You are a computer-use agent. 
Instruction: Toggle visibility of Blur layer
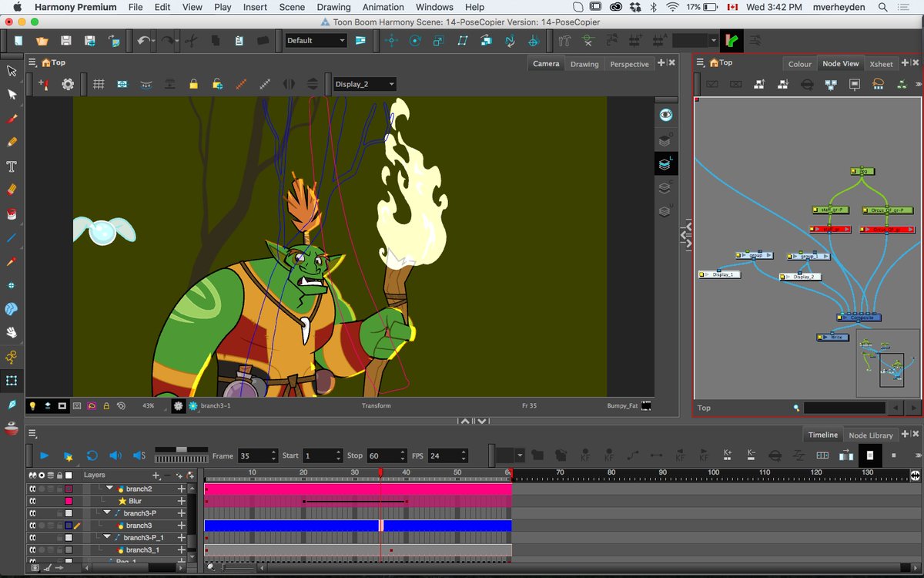pyautogui.click(x=33, y=501)
